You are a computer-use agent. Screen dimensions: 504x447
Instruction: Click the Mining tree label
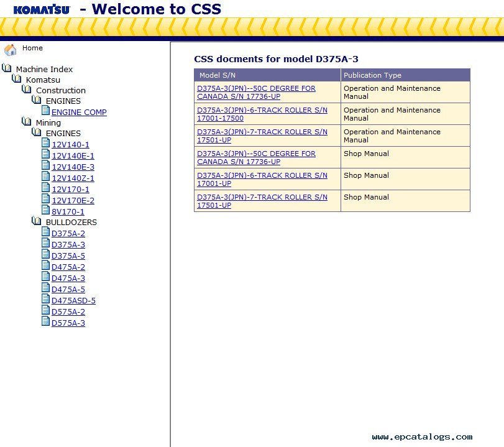(48, 123)
